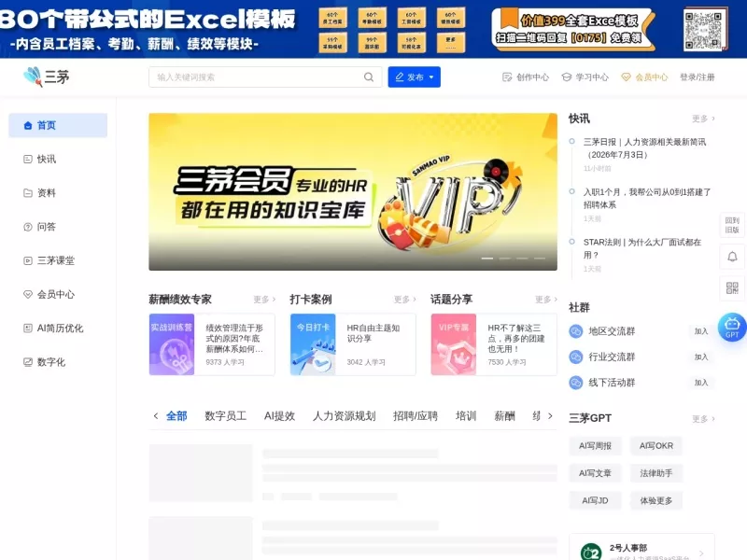Open 数字化 in the sidebar

pos(58,362)
